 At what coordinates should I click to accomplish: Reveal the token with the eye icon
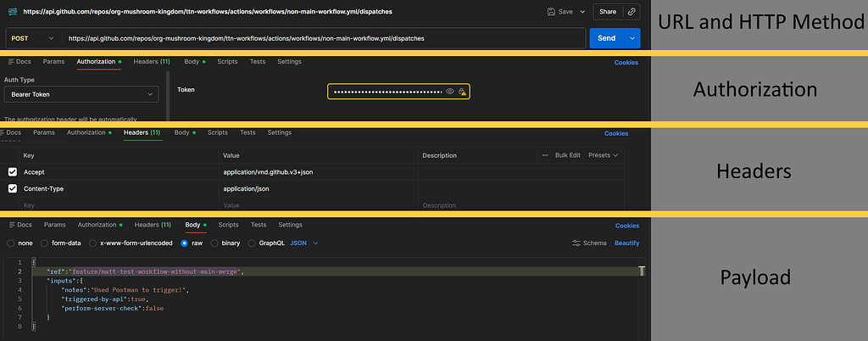pyautogui.click(x=450, y=92)
